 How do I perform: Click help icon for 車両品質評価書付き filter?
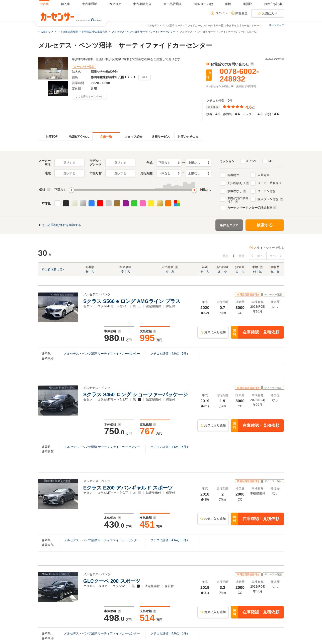[x=236, y=201]
